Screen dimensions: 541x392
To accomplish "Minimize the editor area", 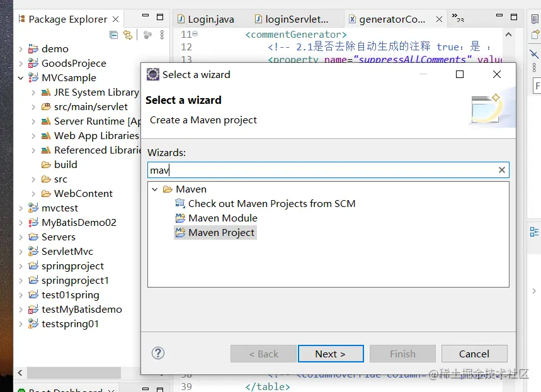I will (x=499, y=15).
